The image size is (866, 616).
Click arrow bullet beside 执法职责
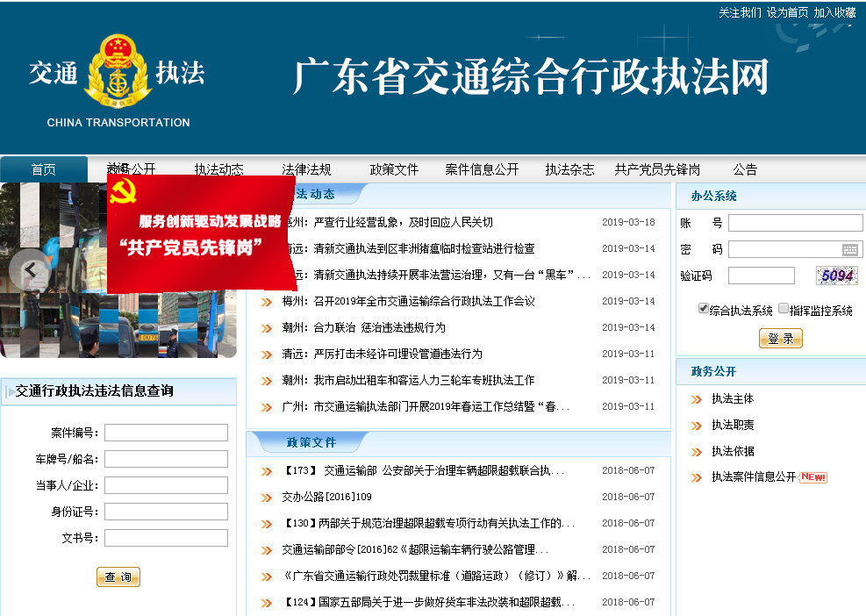tap(697, 426)
